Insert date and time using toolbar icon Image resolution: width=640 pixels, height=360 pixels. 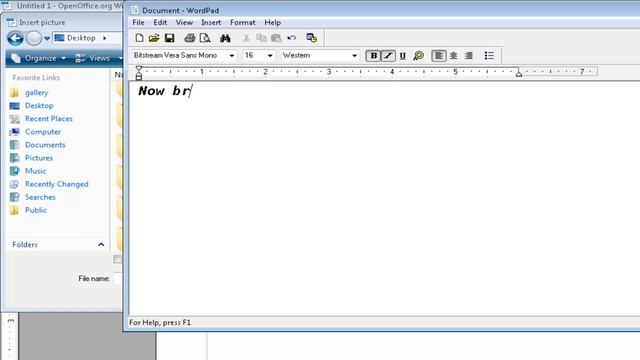click(311, 38)
